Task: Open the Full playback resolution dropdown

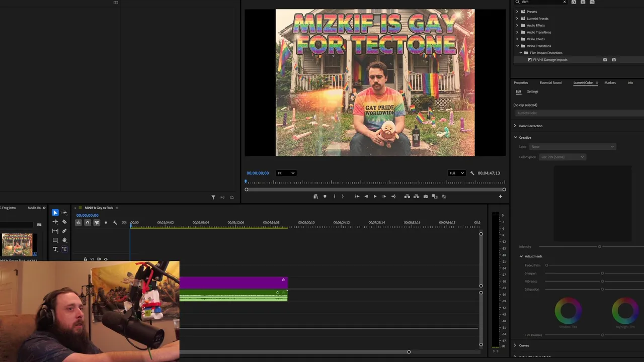Action: tap(456, 173)
